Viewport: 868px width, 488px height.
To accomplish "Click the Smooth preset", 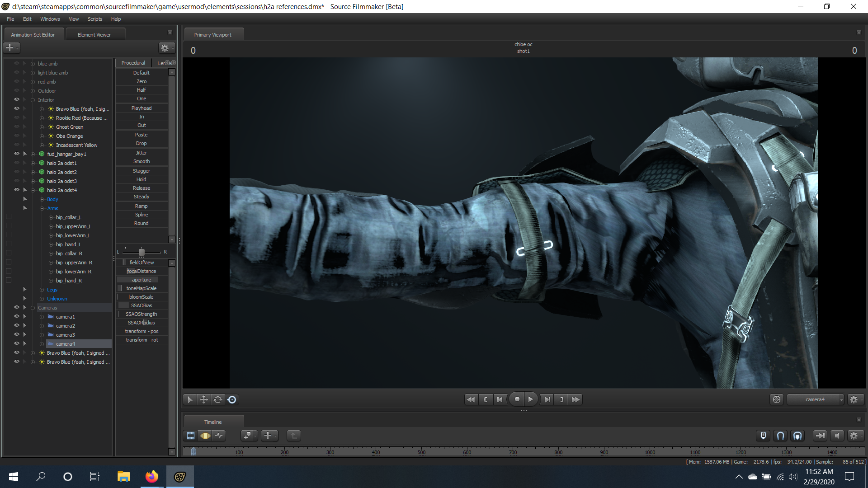I will coord(142,161).
